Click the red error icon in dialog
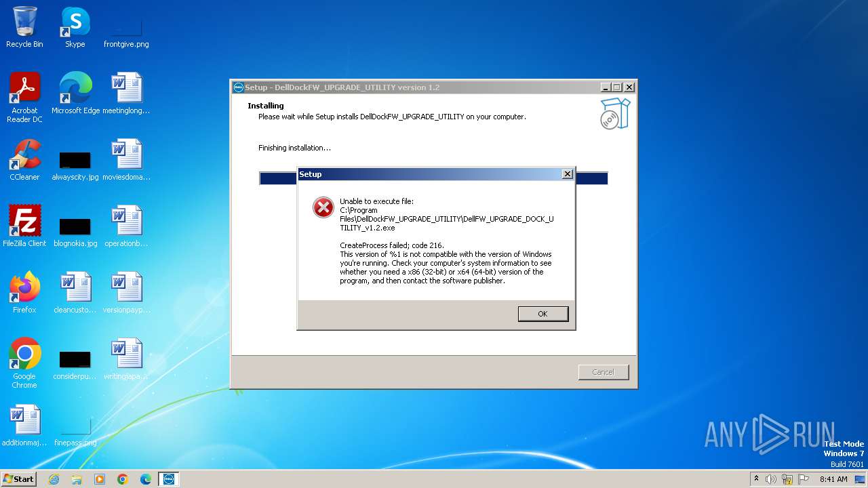This screenshot has width=868, height=488. tap(323, 207)
